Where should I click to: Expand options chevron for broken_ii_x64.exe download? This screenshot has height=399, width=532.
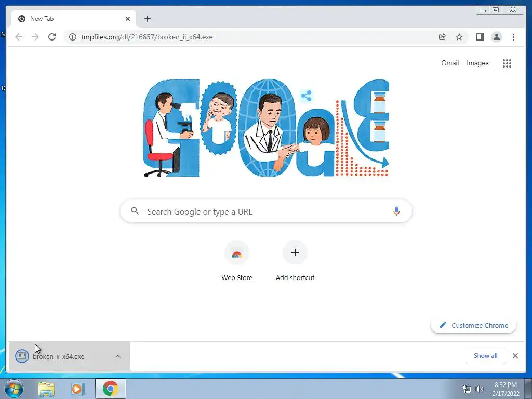(118, 356)
